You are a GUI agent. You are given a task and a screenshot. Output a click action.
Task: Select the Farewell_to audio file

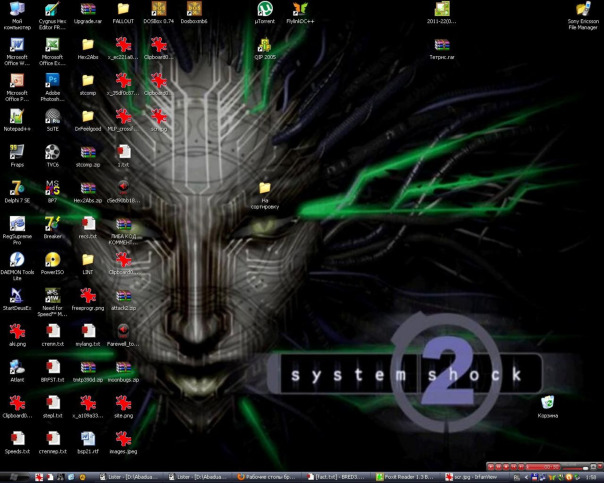pyautogui.click(x=123, y=335)
